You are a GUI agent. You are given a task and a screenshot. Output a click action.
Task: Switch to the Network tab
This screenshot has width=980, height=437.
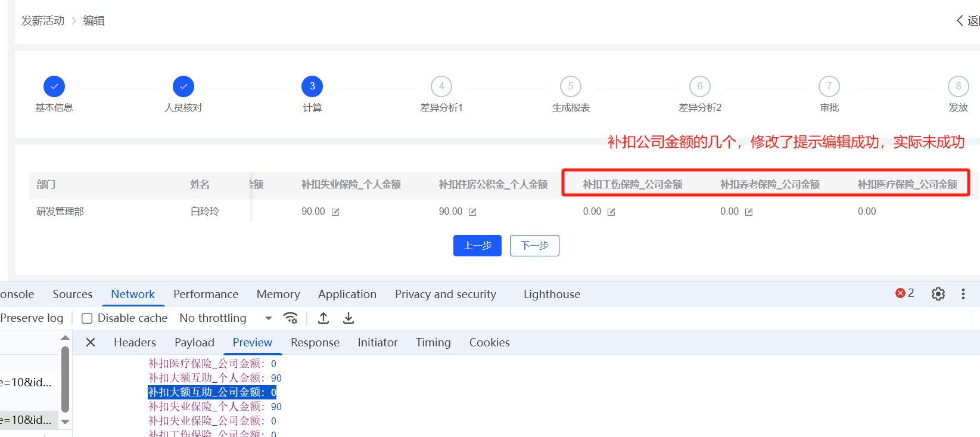coord(133,294)
